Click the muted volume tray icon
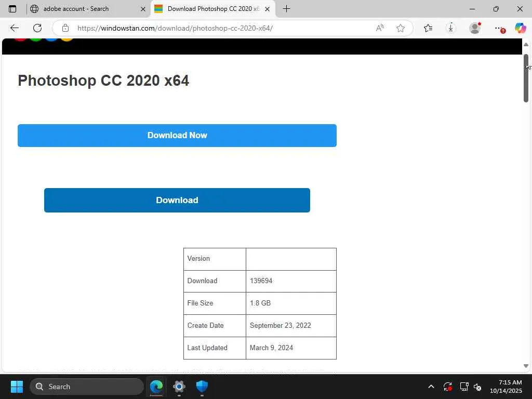This screenshot has width=532, height=399. point(477,387)
